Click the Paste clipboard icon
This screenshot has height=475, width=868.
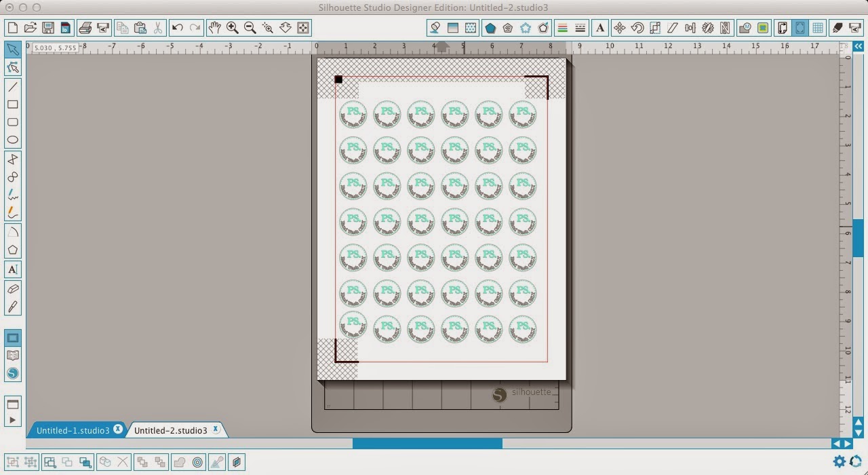(x=140, y=28)
